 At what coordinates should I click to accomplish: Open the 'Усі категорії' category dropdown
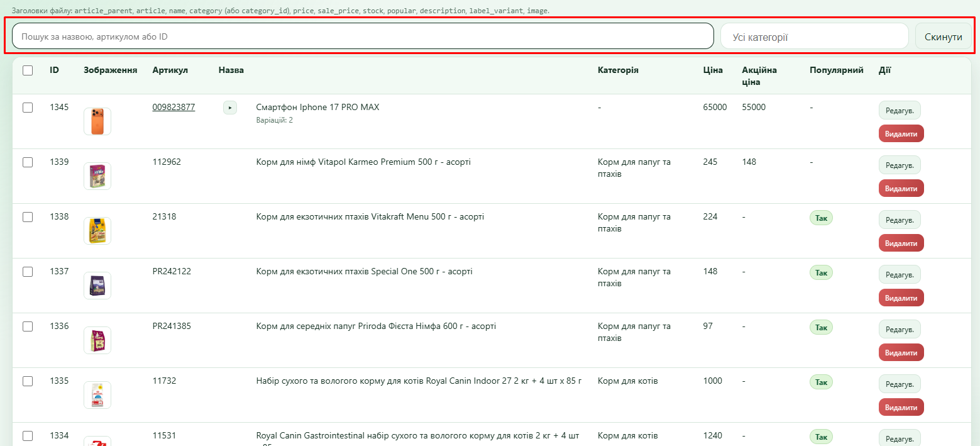[x=814, y=36]
